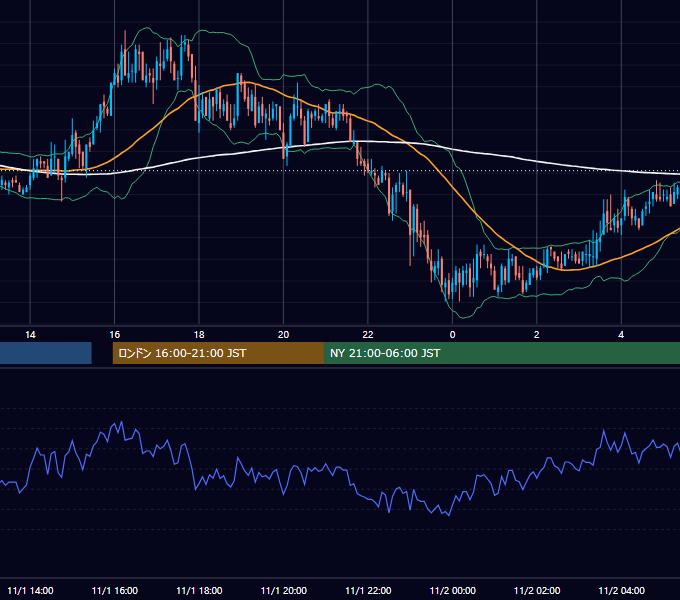Click the 16 hour label on chart axis

click(x=114, y=335)
